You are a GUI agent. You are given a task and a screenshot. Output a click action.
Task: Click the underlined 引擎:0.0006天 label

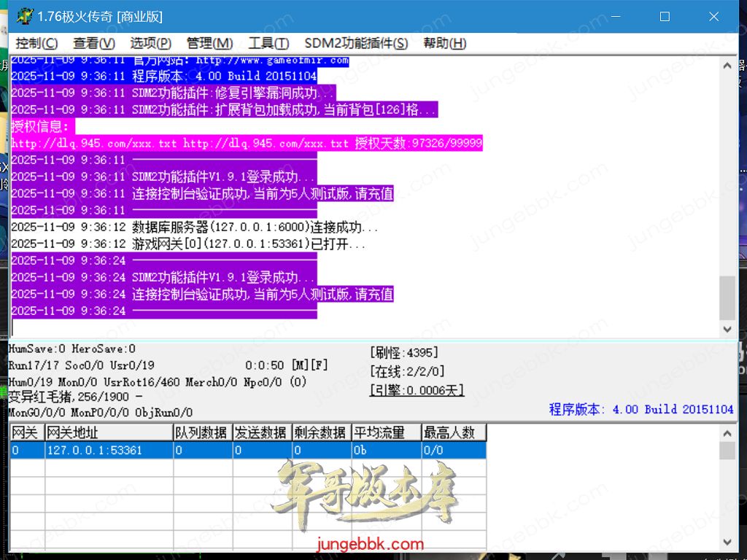click(x=417, y=391)
